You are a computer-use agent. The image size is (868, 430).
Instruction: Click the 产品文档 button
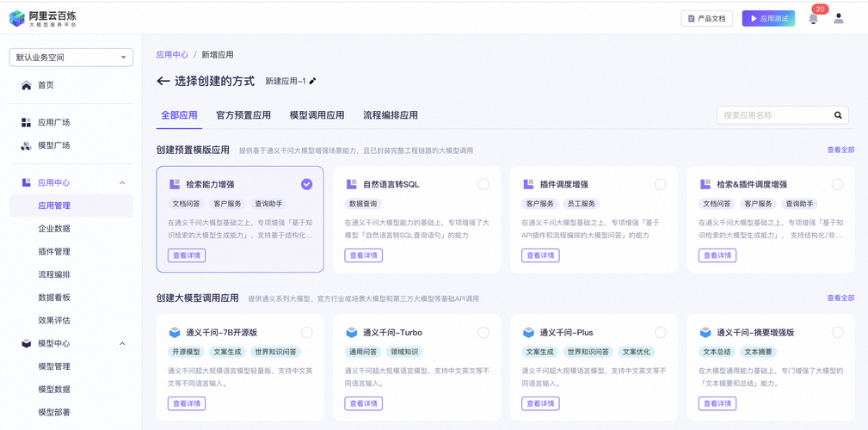point(707,18)
